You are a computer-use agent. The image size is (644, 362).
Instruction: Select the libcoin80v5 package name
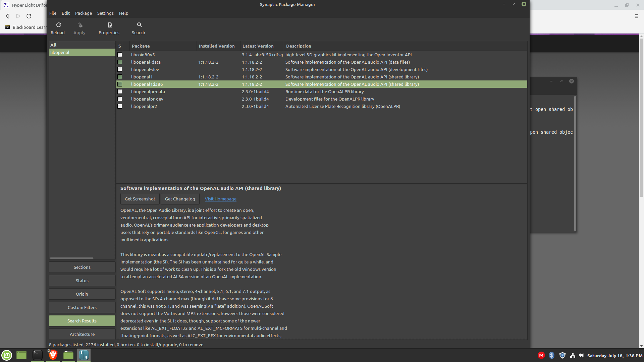pos(143,55)
